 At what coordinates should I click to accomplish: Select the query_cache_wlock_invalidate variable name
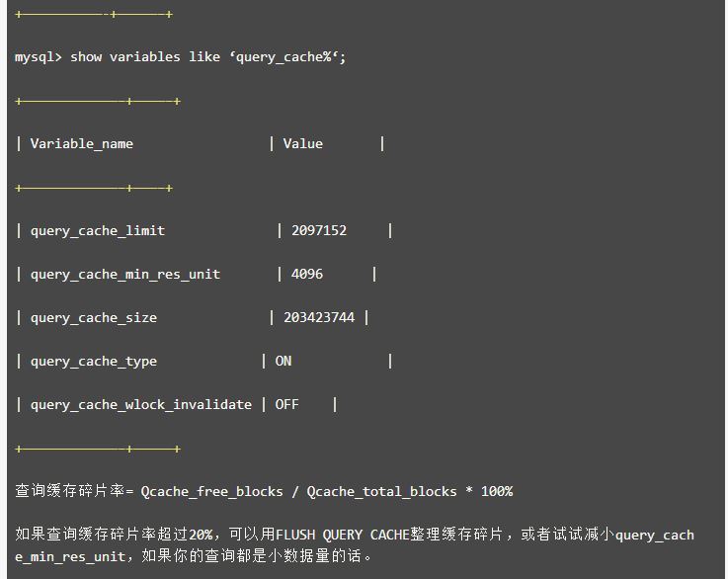pos(140,405)
